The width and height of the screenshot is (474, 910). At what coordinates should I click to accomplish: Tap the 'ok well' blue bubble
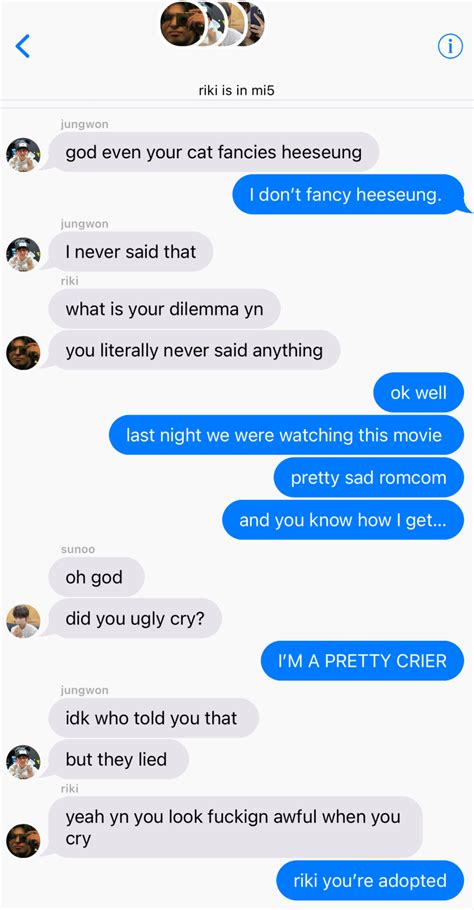(x=418, y=393)
